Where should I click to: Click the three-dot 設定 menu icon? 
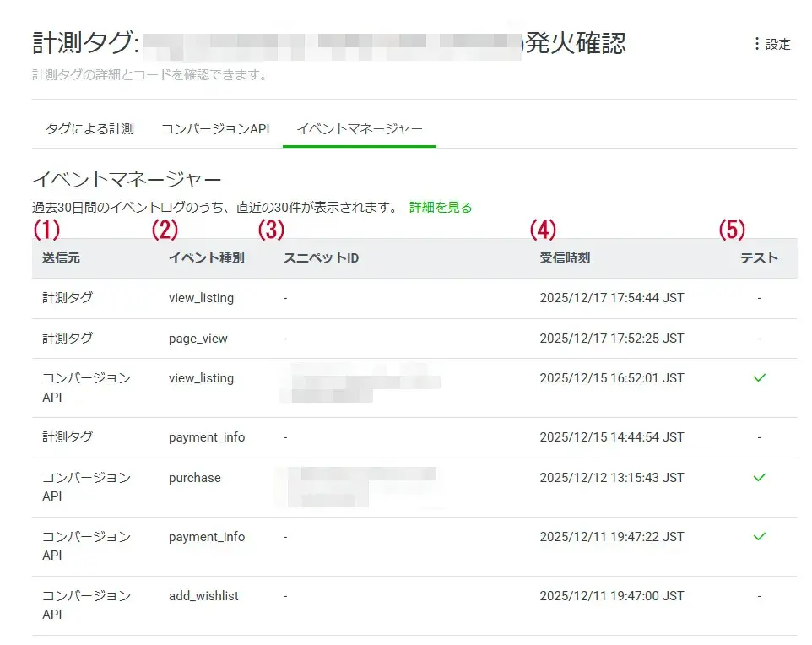(x=756, y=45)
